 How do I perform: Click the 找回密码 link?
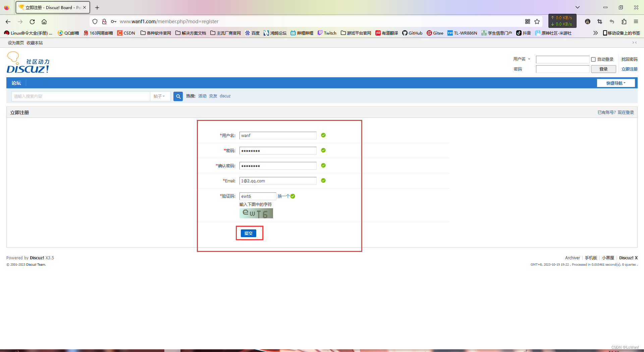629,59
